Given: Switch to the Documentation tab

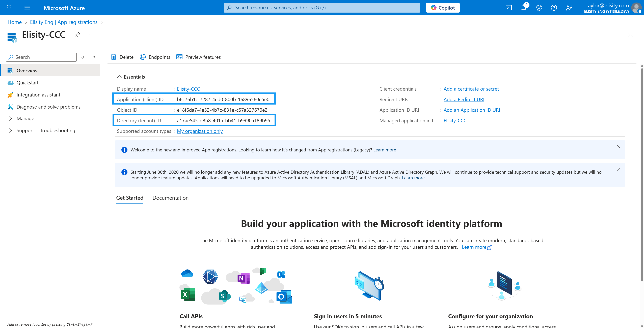Looking at the screenshot, I should pos(170,198).
